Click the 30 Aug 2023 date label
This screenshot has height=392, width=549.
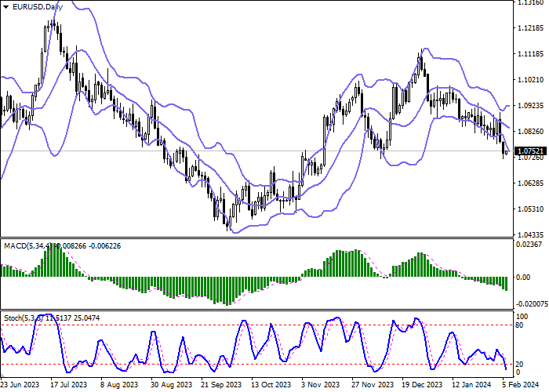[x=171, y=384]
